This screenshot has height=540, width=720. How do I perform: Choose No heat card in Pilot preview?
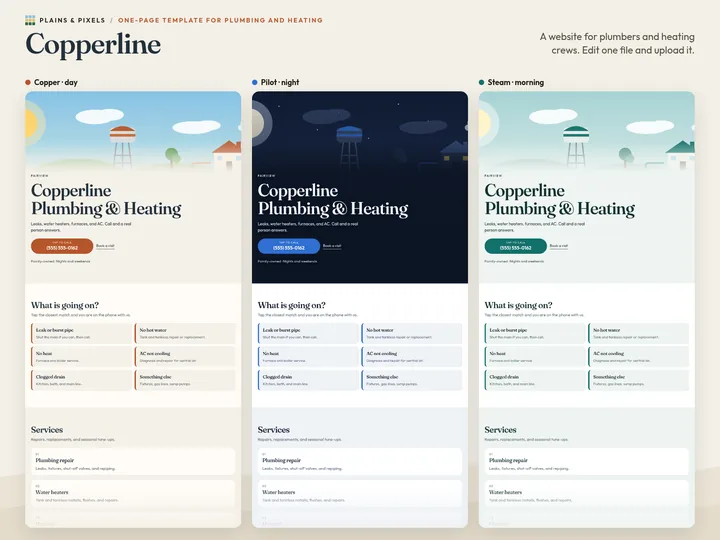tap(308, 357)
